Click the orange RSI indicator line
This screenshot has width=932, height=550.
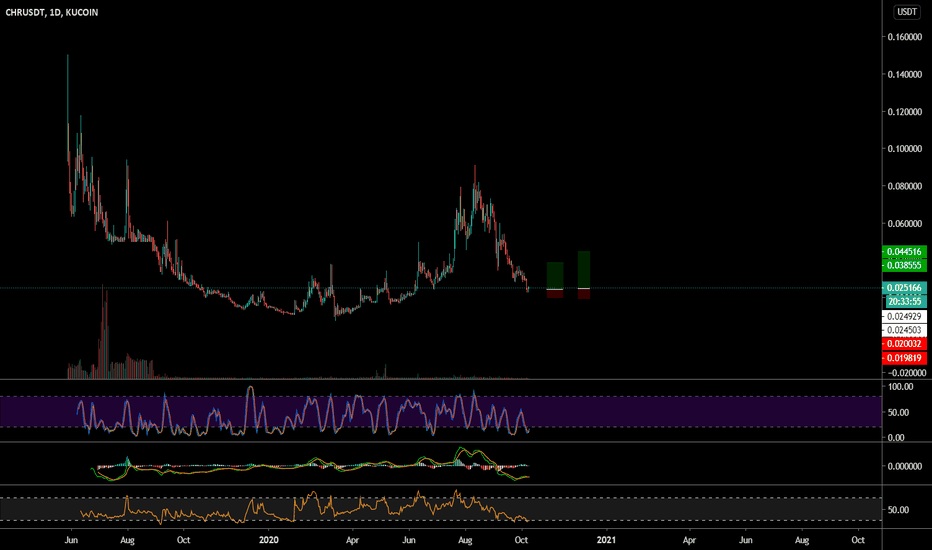point(303,509)
